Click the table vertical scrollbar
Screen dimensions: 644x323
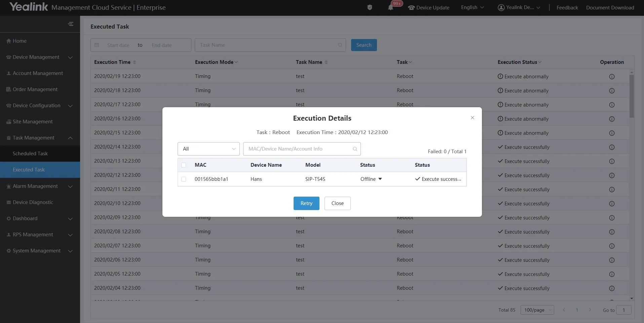632,96
